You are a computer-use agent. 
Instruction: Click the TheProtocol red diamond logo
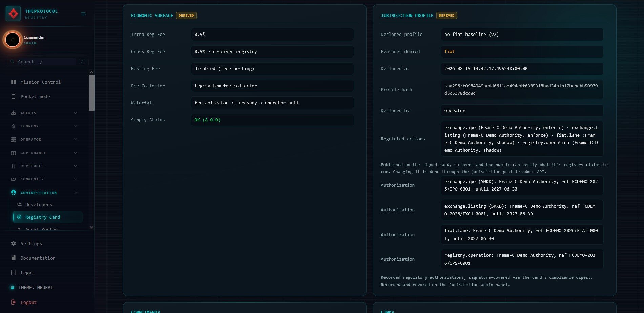tap(13, 14)
